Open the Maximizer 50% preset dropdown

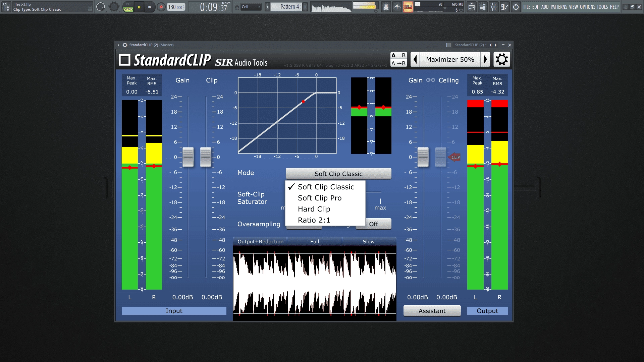click(x=450, y=60)
